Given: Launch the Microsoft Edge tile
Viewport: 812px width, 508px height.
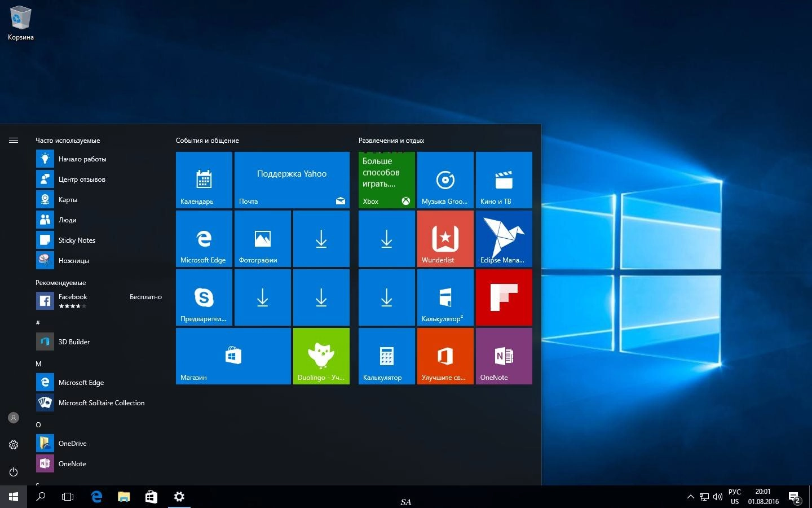Looking at the screenshot, I should click(x=204, y=239).
